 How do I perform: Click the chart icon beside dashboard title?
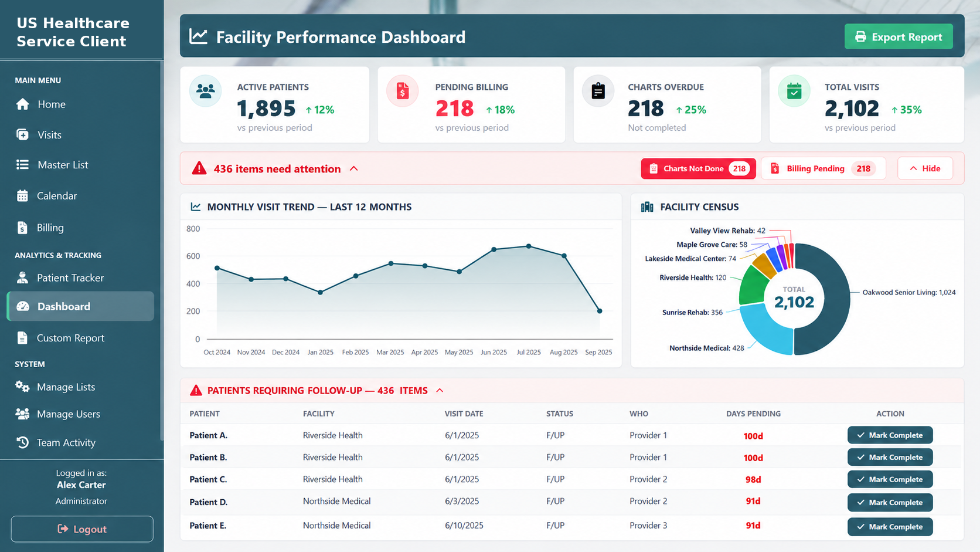coord(198,36)
